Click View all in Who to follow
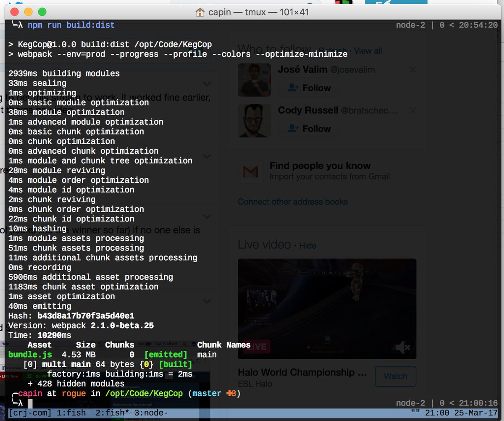 click(368, 51)
